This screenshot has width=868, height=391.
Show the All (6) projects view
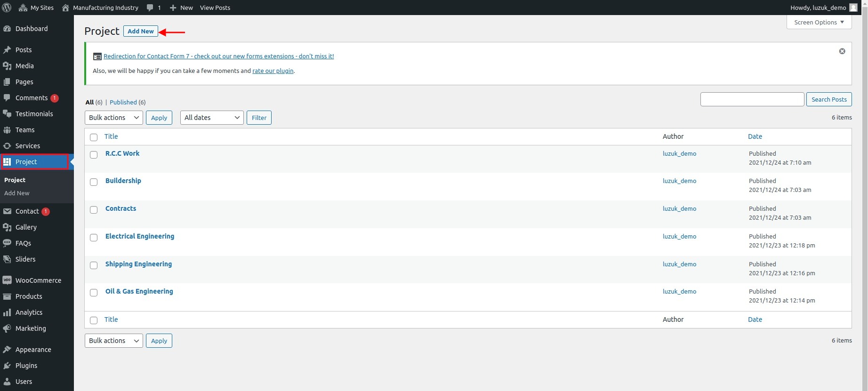coord(94,102)
